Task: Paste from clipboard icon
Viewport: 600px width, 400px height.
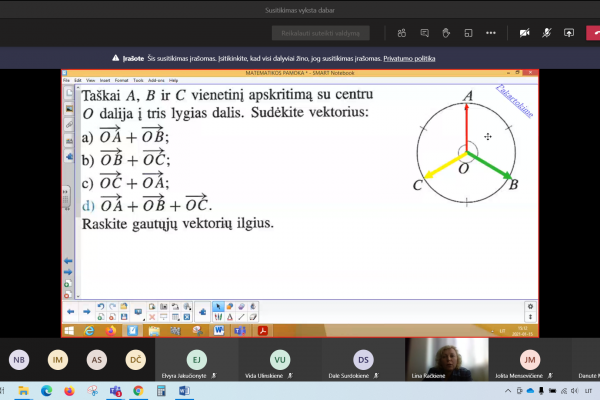Action: click(x=152, y=307)
